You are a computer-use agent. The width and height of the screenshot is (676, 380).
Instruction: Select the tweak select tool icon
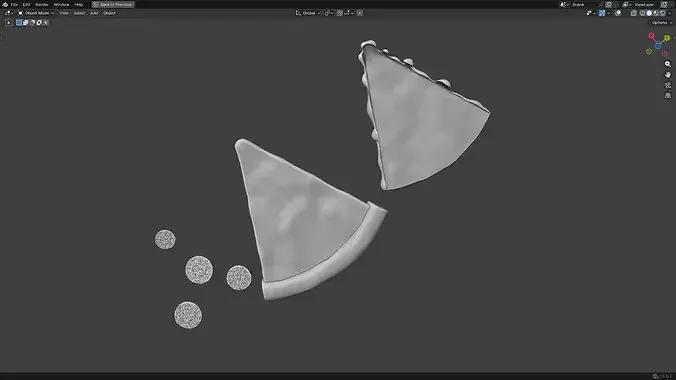tap(9, 22)
